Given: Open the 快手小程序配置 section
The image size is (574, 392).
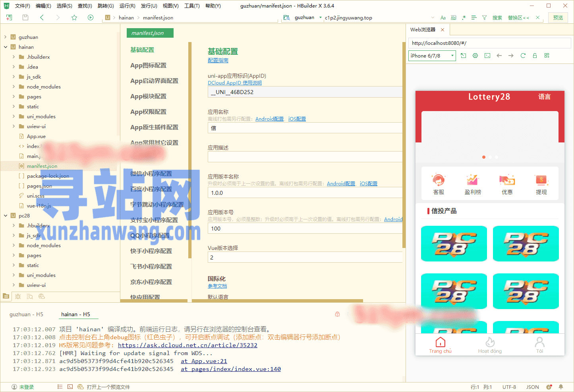Looking at the screenshot, I should tap(151, 251).
